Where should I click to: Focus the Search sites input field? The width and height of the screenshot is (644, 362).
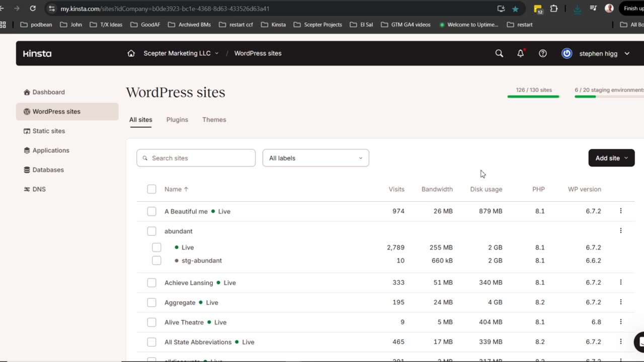coord(196,158)
